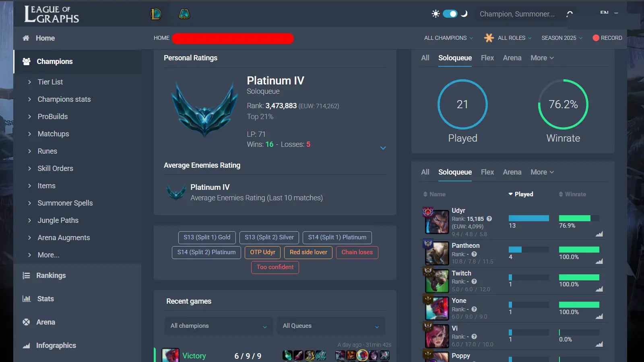This screenshot has width=644, height=362.
Task: Click the League of Legends game icon
Action: coord(156,14)
